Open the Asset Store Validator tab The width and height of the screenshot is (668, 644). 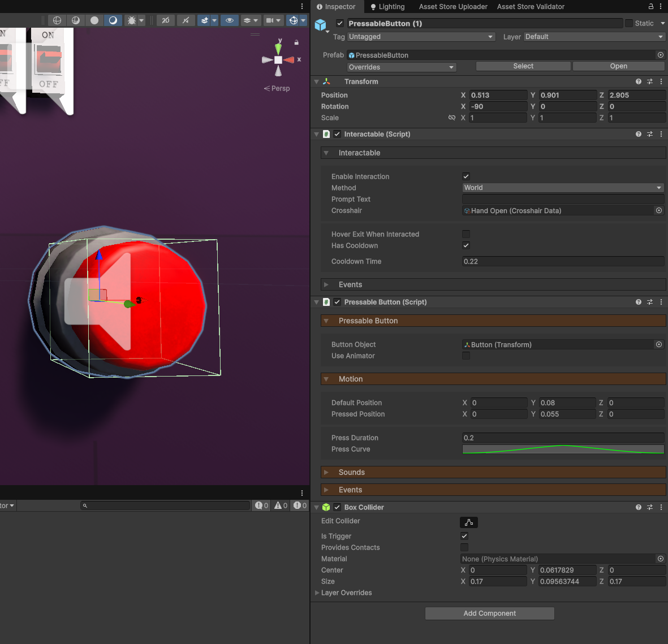(531, 7)
